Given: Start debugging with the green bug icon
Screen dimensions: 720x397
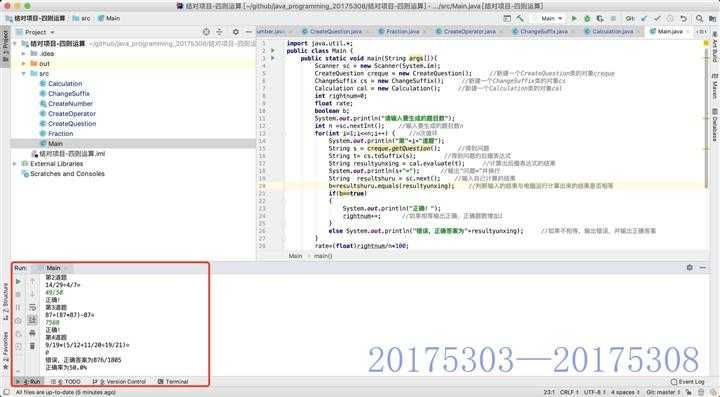Looking at the screenshot, I should (x=587, y=18).
